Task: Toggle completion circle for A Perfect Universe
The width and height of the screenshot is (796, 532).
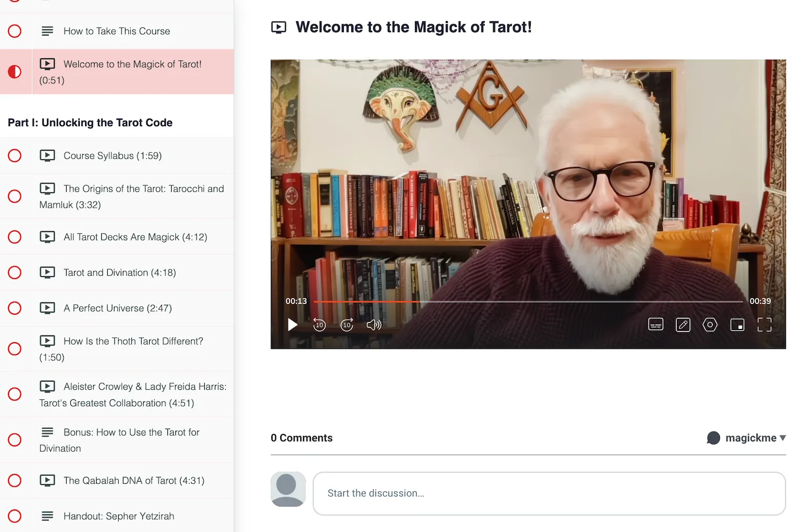Action: point(15,308)
